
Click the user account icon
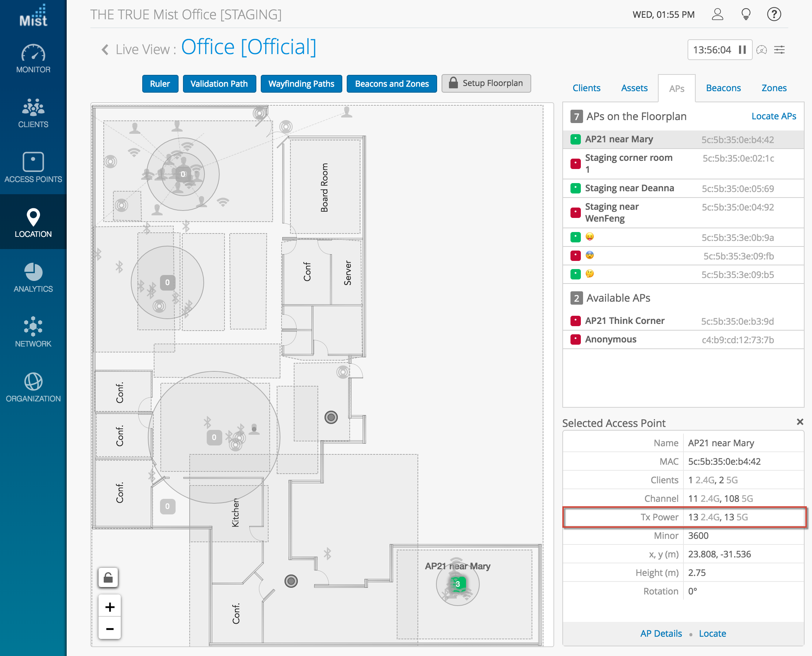pos(717,15)
